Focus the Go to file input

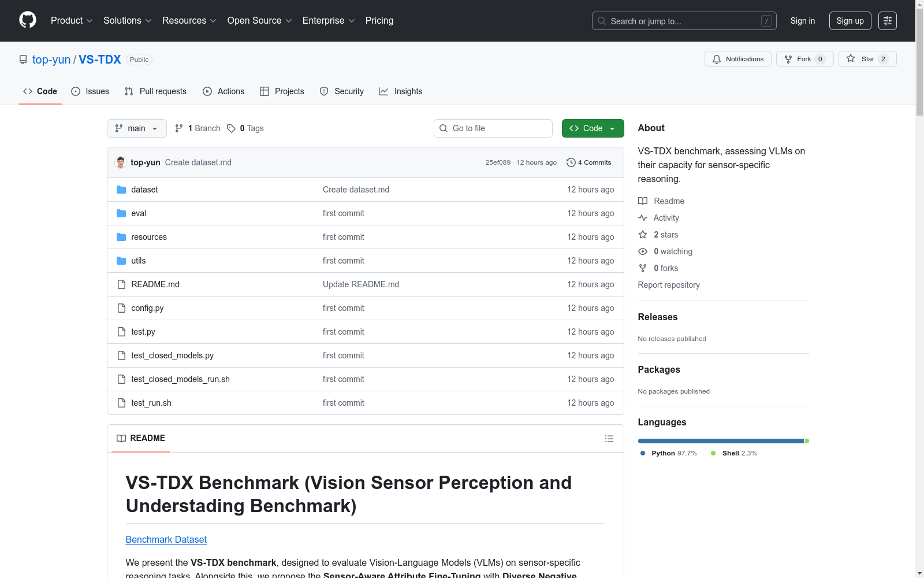tap(493, 128)
